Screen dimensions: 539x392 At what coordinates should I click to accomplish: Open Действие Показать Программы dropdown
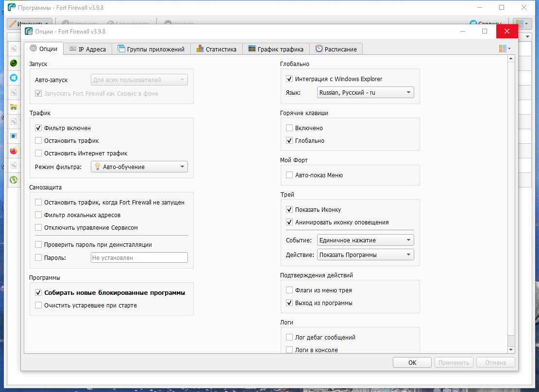pyautogui.click(x=366, y=255)
